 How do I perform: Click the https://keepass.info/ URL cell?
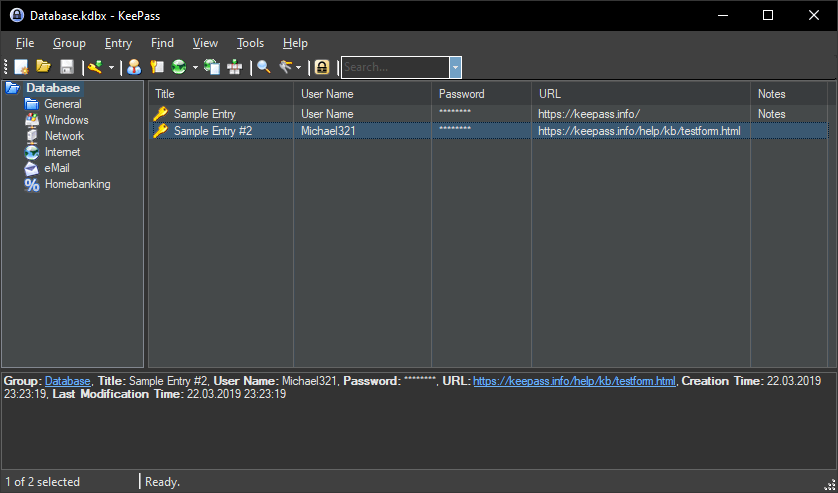click(589, 114)
